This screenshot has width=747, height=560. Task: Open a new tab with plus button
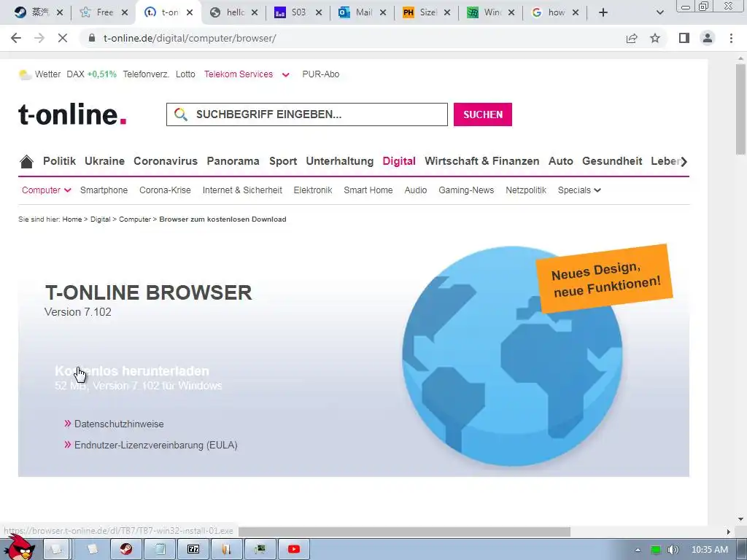pyautogui.click(x=603, y=12)
